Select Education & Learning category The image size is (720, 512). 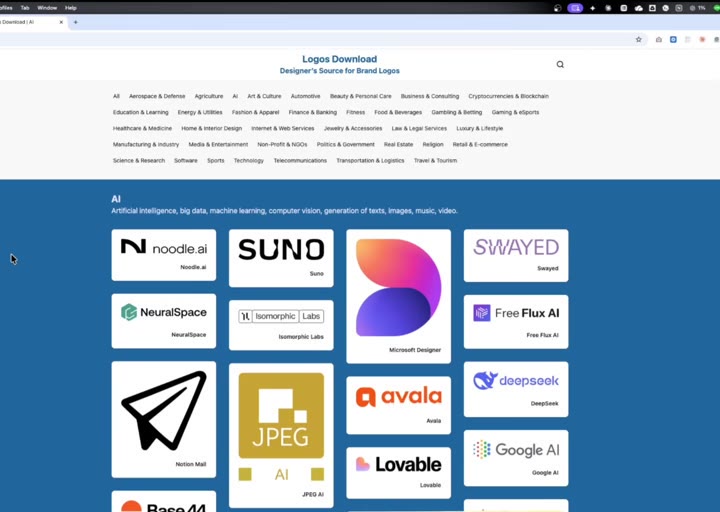[141, 113]
